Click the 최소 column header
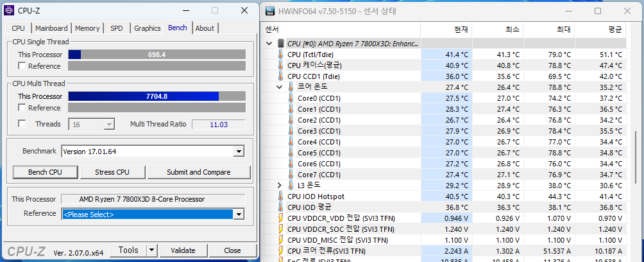644x262 pixels. tap(497, 30)
